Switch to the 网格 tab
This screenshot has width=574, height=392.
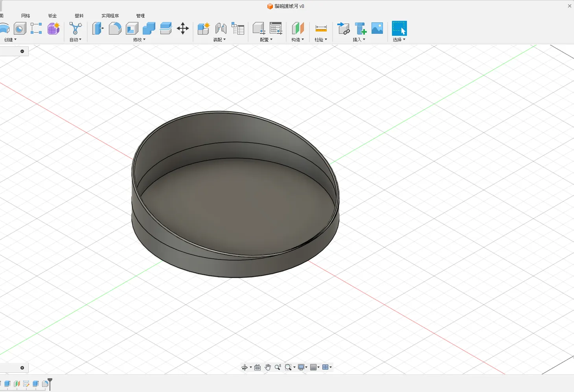click(26, 16)
